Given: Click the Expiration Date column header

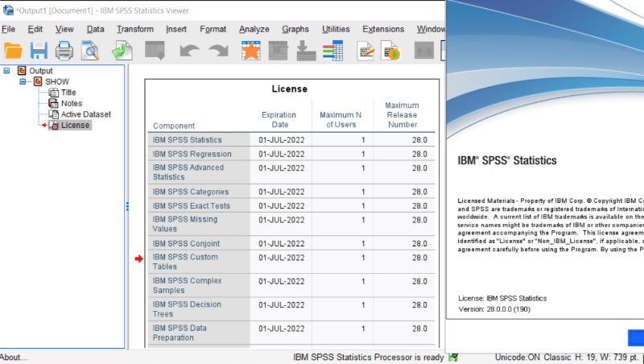Looking at the screenshot, I should (279, 119).
